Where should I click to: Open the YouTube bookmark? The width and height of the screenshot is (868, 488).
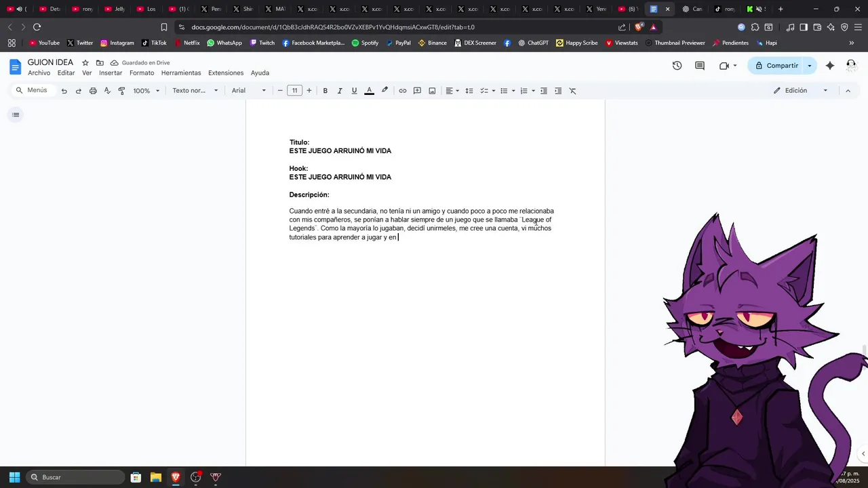click(x=44, y=43)
